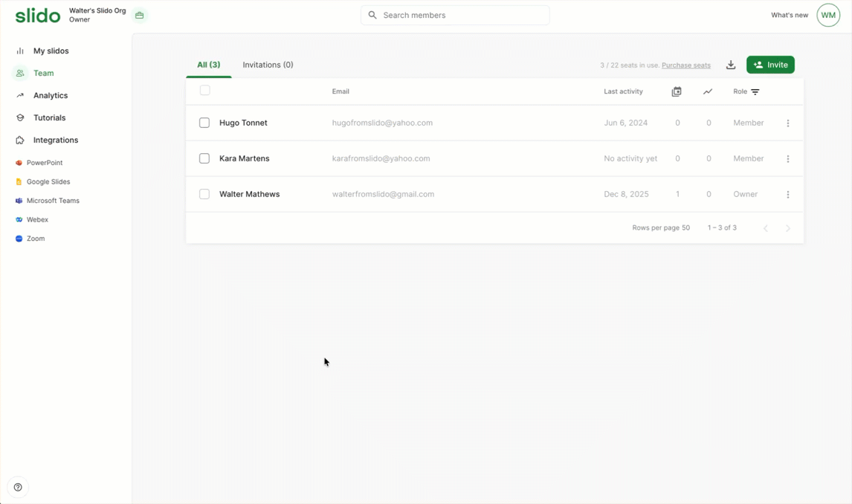Viewport: 852px width, 504px height.
Task: Click the My slidos bar chart icon
Action: pyautogui.click(x=20, y=51)
